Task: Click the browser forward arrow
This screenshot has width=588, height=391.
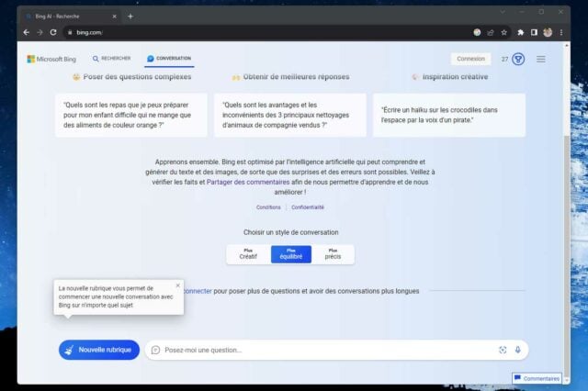Action: [x=40, y=33]
